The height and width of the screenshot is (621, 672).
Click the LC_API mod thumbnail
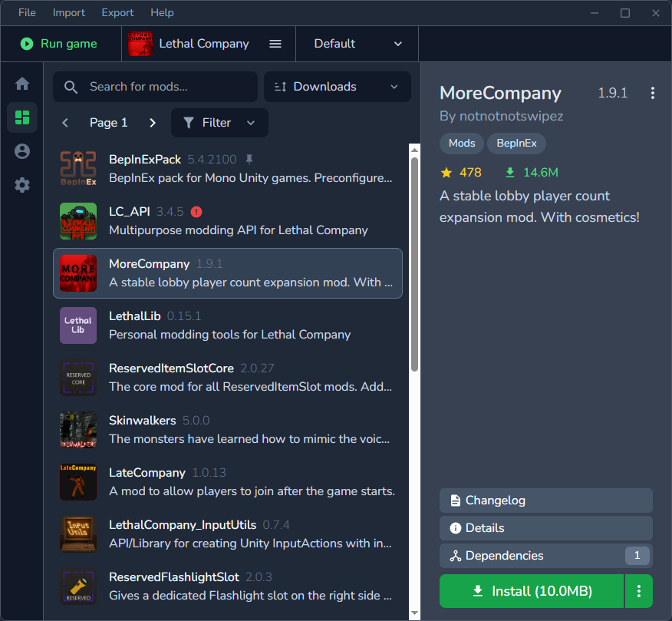coord(78,221)
